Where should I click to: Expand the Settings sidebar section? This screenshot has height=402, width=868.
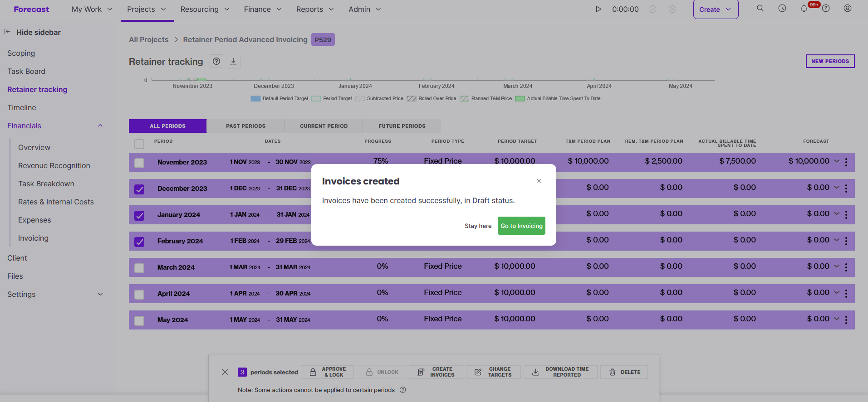pyautogui.click(x=100, y=294)
